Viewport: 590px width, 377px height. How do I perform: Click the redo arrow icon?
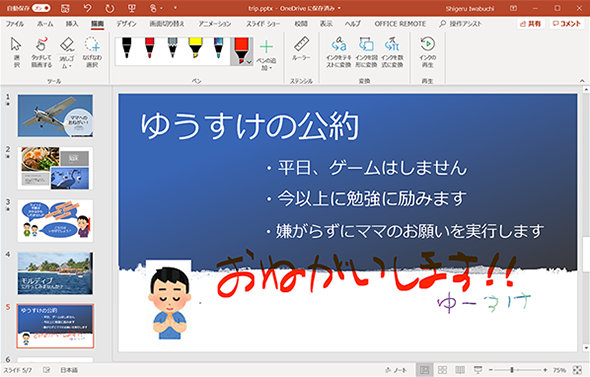click(x=109, y=8)
